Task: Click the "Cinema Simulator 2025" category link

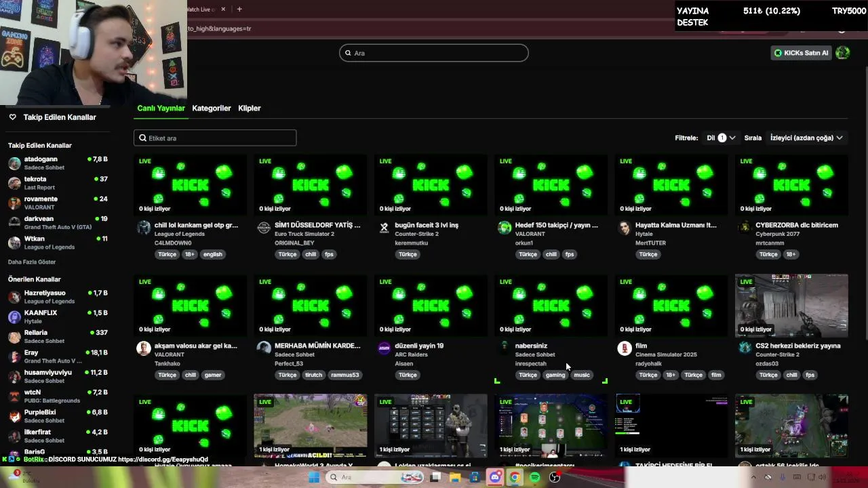Action: pos(666,354)
